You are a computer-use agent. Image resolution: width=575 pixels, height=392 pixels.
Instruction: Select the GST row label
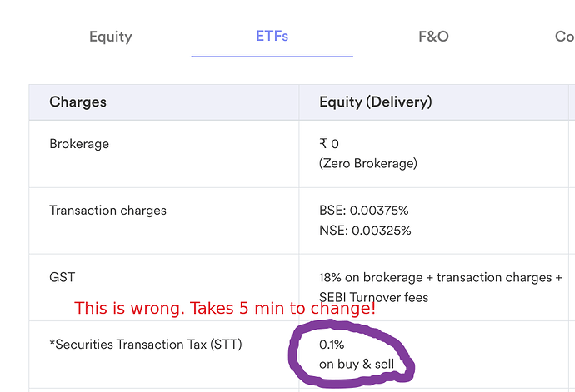62,277
